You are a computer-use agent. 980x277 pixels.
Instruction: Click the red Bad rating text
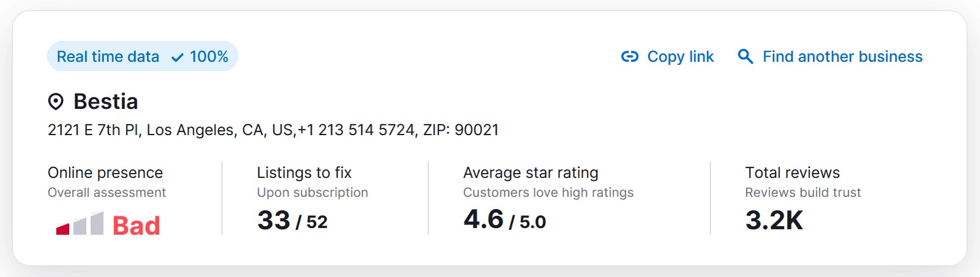click(136, 226)
